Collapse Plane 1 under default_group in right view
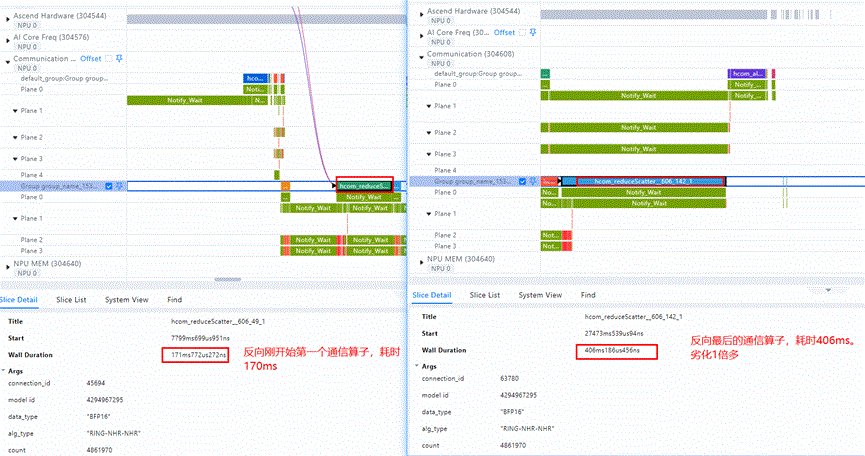This screenshot has height=456, width=865. click(429, 106)
